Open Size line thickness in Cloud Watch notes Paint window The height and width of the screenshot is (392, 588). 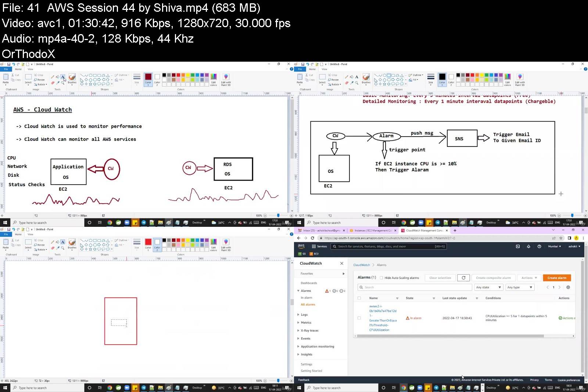[x=137, y=79]
